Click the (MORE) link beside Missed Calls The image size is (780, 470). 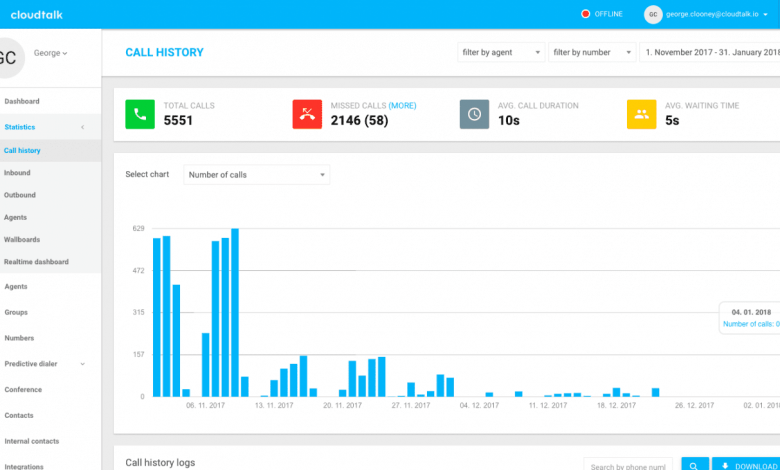pyautogui.click(x=402, y=105)
